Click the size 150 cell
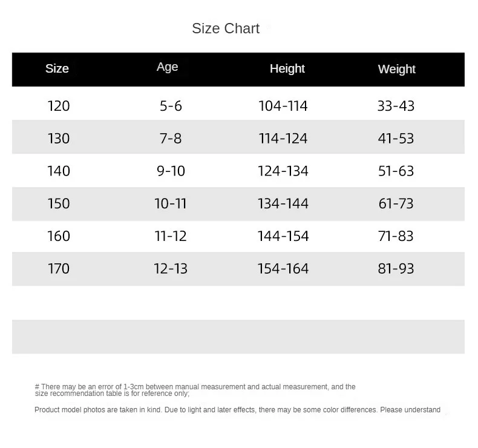This screenshot has width=478, height=448. pyautogui.click(x=59, y=204)
